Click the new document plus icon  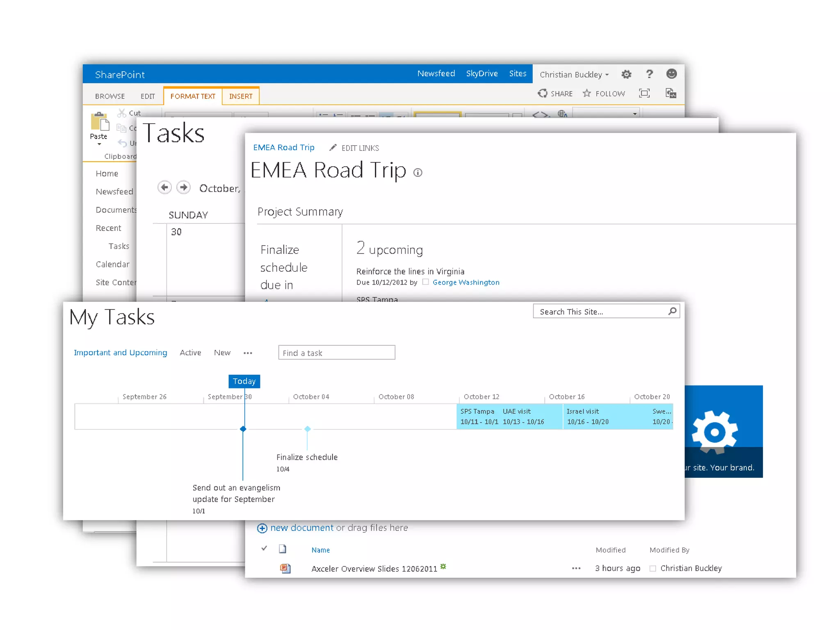point(262,528)
